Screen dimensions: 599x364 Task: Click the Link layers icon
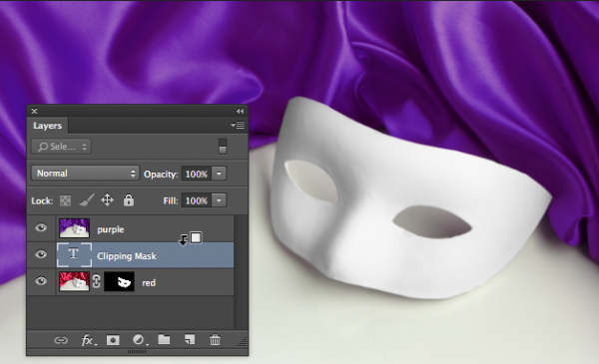pyautogui.click(x=61, y=340)
